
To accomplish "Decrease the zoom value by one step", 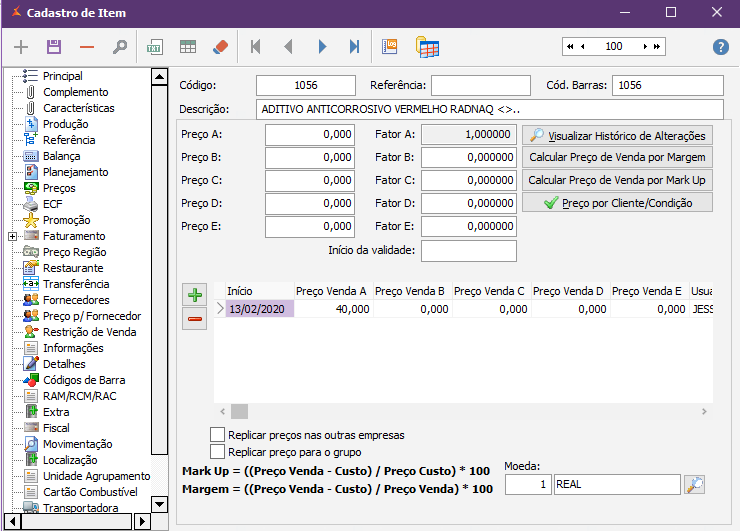I will [x=583, y=47].
